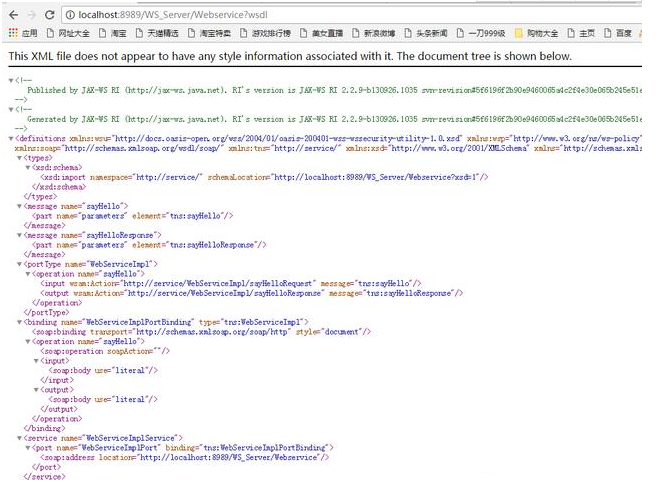Click the part element="tns:sayHelloResponse" line

[x=149, y=245]
